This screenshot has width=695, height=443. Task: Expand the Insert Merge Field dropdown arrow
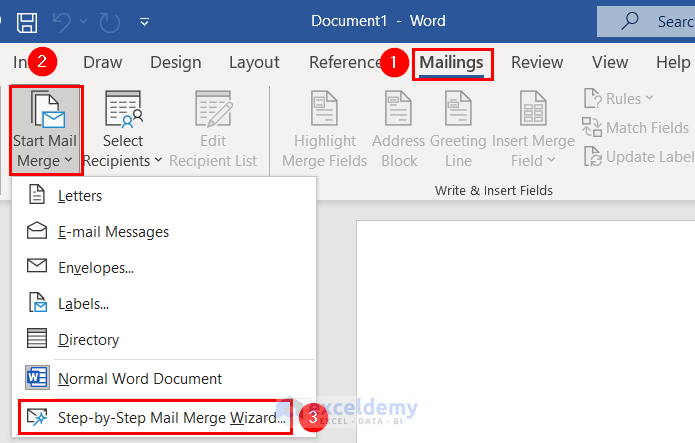551,160
